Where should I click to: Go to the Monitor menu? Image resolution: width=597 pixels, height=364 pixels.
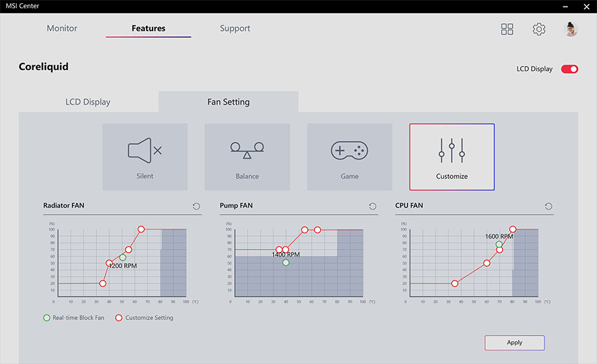click(62, 28)
